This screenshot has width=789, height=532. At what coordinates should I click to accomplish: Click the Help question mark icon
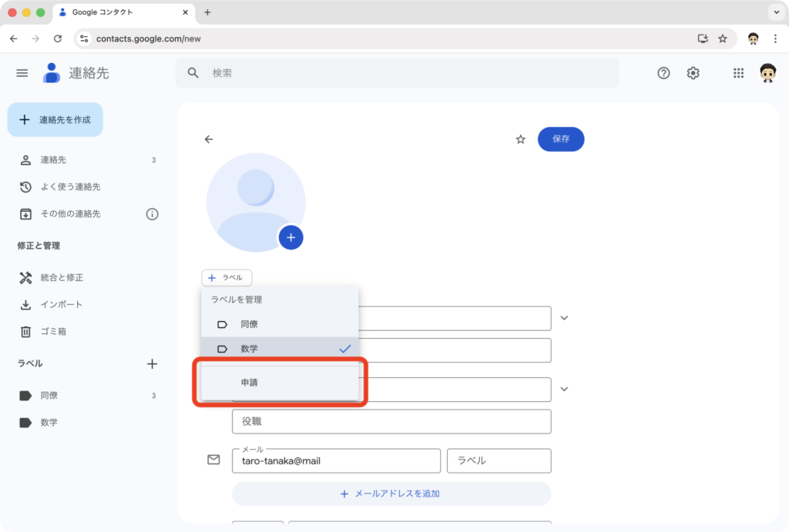[x=663, y=73]
